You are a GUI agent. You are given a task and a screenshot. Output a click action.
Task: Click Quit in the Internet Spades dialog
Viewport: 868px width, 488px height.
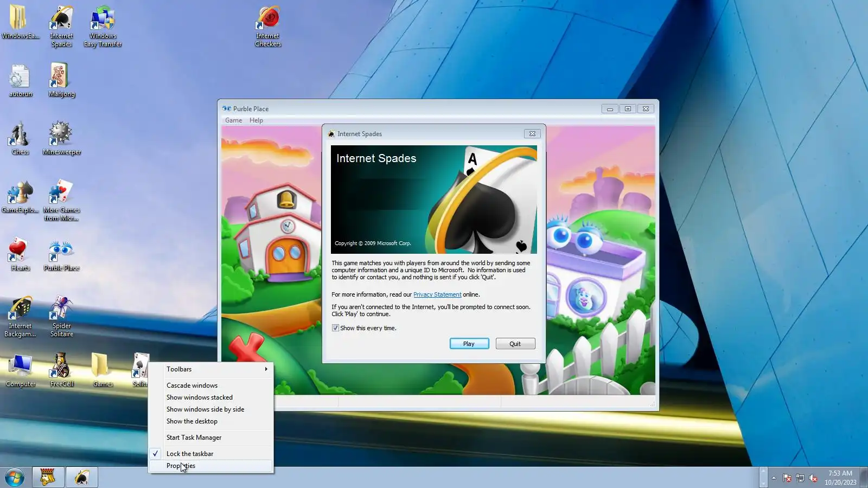point(515,344)
